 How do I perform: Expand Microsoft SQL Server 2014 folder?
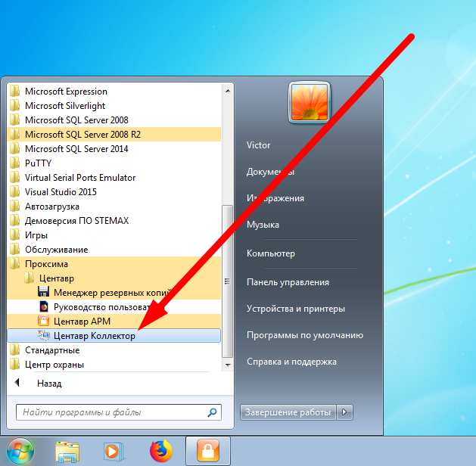tap(114, 149)
